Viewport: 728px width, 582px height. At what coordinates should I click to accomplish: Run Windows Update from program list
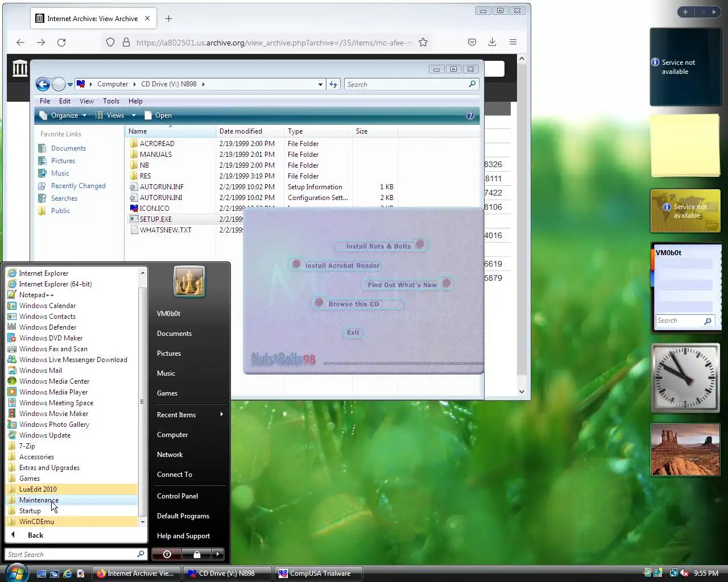pyautogui.click(x=45, y=435)
